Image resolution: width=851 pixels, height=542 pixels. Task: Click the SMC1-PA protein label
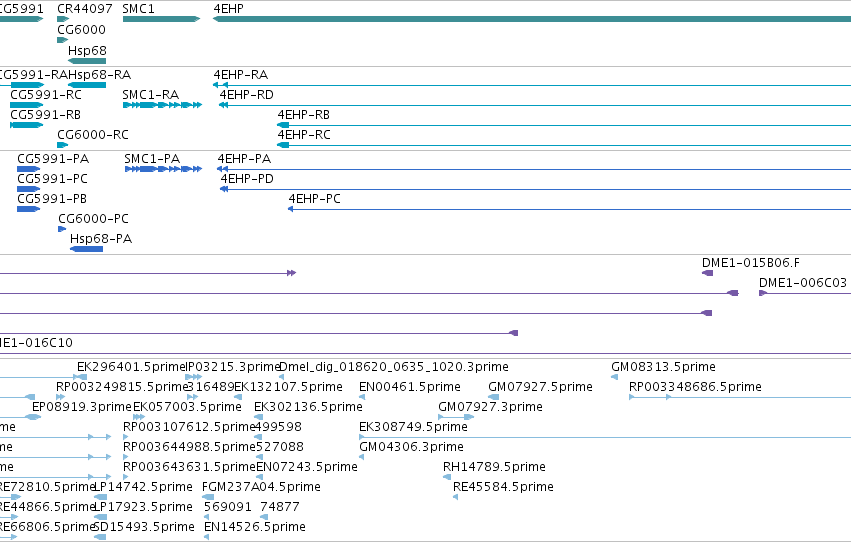[152, 158]
